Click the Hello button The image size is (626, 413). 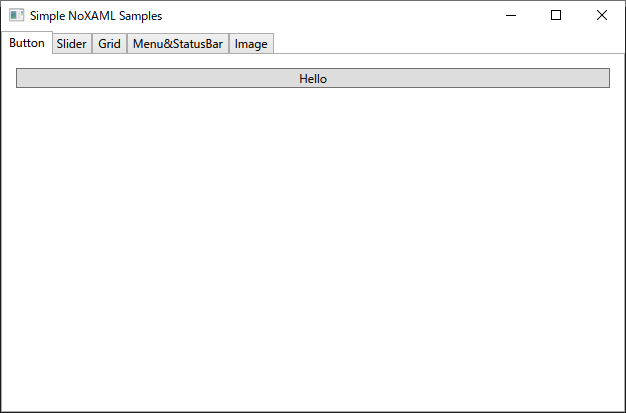coord(313,78)
